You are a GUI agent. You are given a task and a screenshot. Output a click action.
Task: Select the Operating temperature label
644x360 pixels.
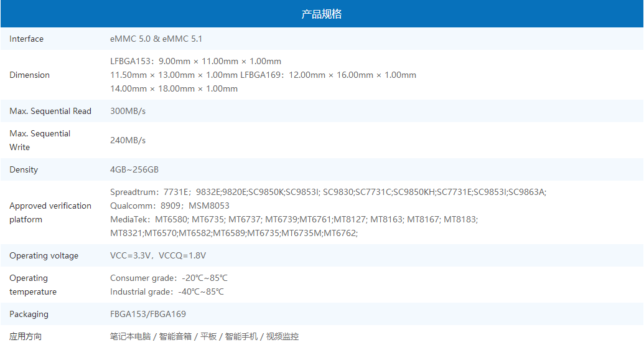click(x=33, y=285)
